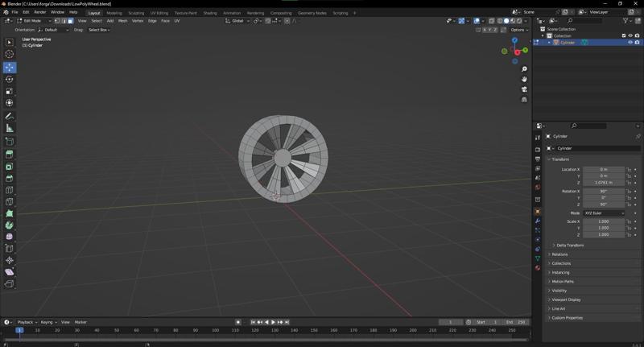Choose the Shear tool
Image resolution: width=644 pixels, height=347 pixels.
click(x=9, y=272)
